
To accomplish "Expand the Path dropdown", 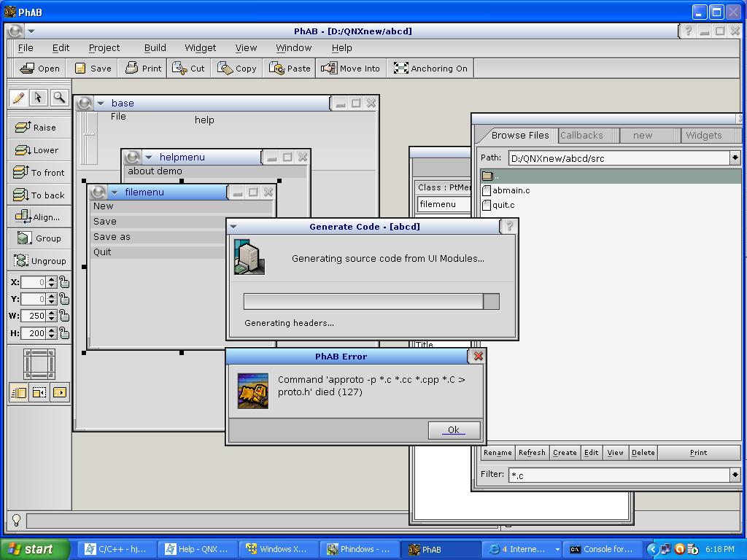I will 734,158.
